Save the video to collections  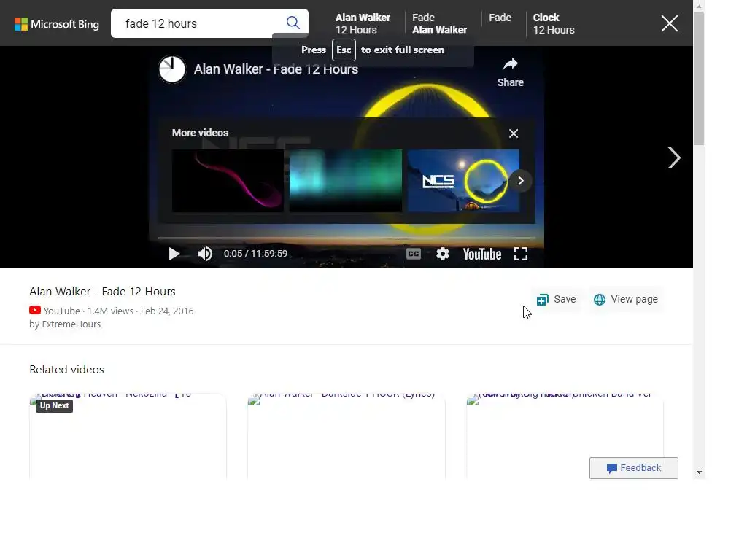(557, 299)
